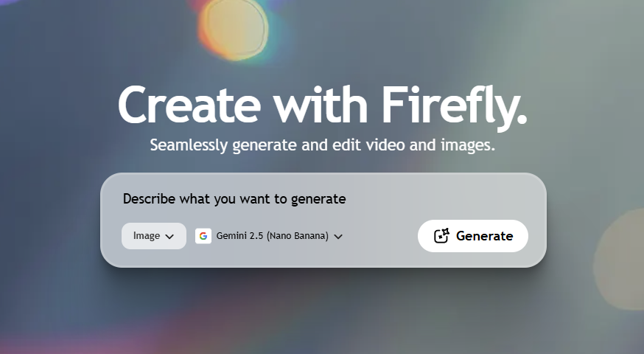Click the 'Create with Firefly.' headline
The width and height of the screenshot is (644, 354).
point(322,104)
